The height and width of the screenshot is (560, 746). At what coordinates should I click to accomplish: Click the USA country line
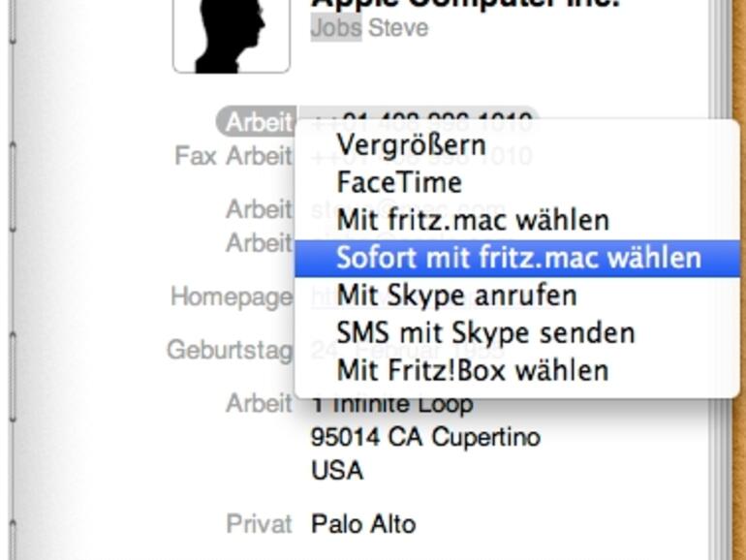[x=337, y=471]
